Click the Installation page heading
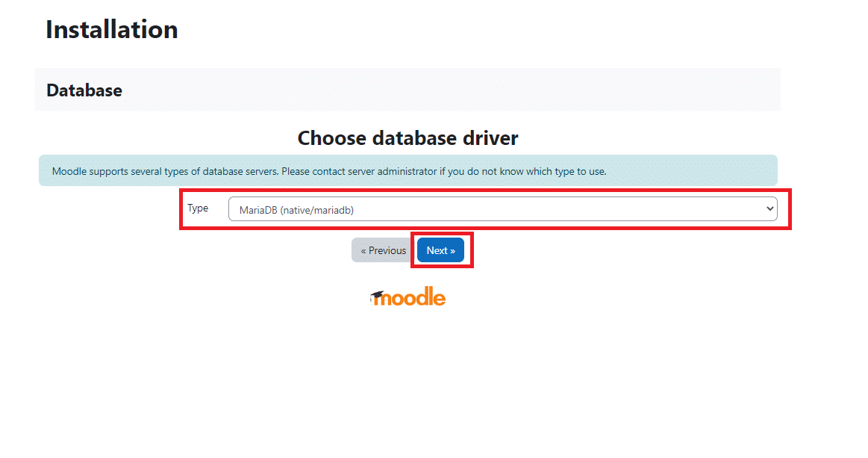 pos(112,29)
